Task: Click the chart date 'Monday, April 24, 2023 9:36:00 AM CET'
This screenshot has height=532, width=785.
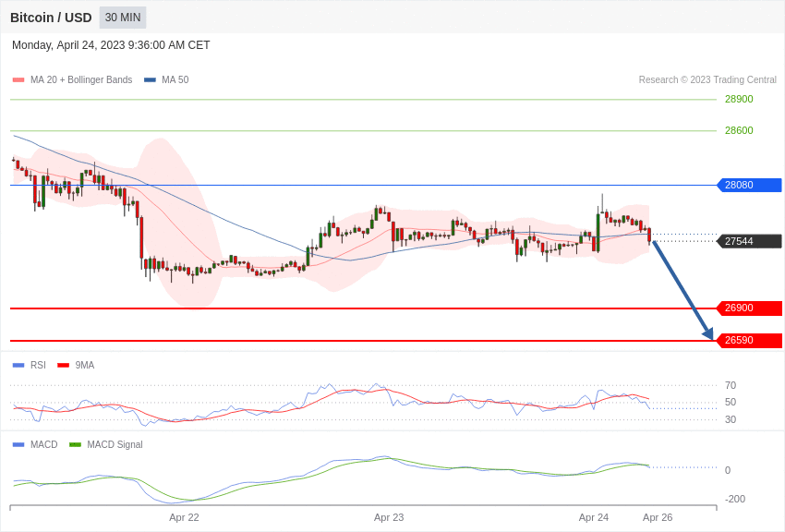Action: [111, 45]
